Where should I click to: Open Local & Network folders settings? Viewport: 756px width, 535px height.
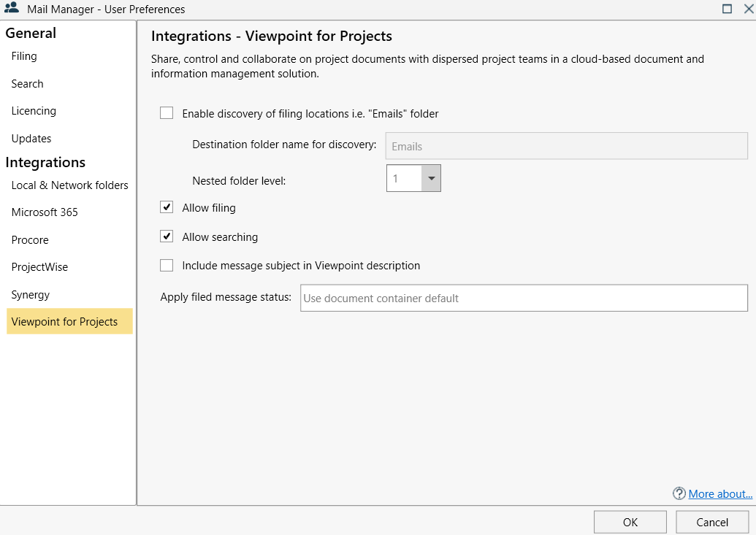point(69,185)
